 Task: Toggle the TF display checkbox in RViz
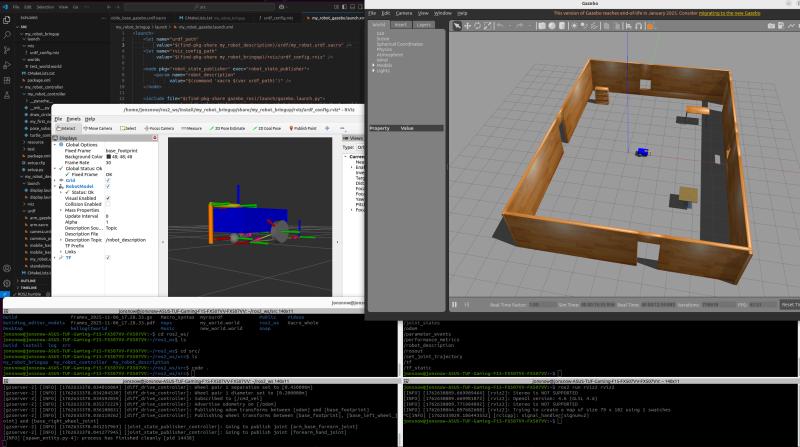108,258
